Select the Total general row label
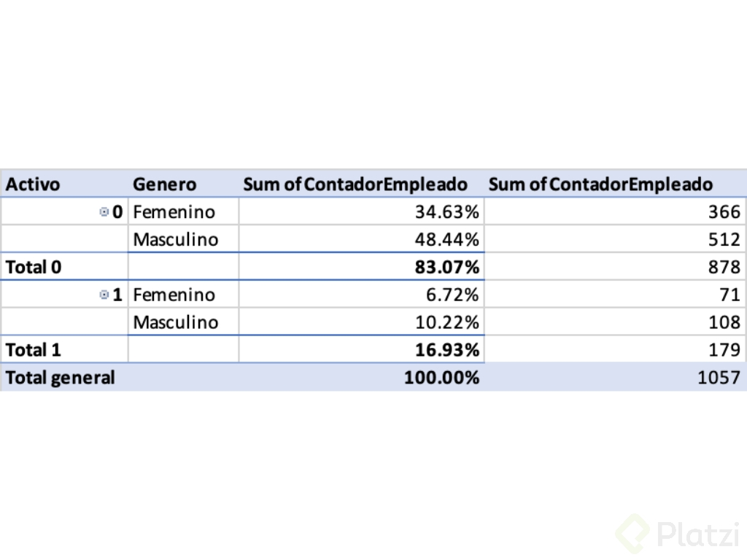747x560 pixels. [61, 378]
